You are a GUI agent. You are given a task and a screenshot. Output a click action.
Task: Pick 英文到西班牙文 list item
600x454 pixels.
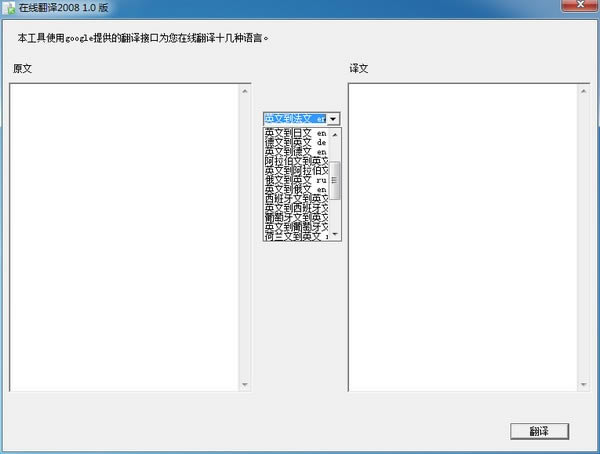tap(296, 208)
